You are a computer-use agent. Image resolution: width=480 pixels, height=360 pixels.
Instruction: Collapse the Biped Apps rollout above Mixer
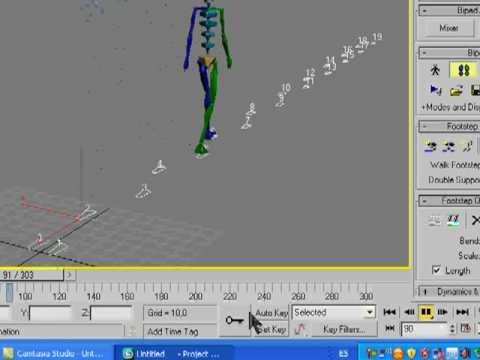[449, 11]
